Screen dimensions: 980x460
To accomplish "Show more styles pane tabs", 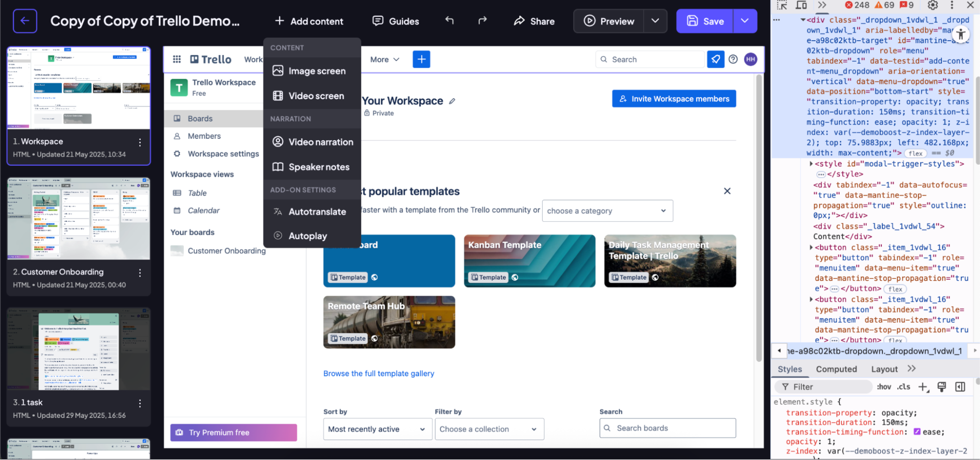I will 911,369.
